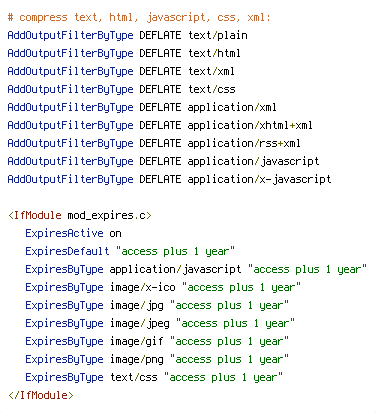Click the image/jpeg expires line

160,323
